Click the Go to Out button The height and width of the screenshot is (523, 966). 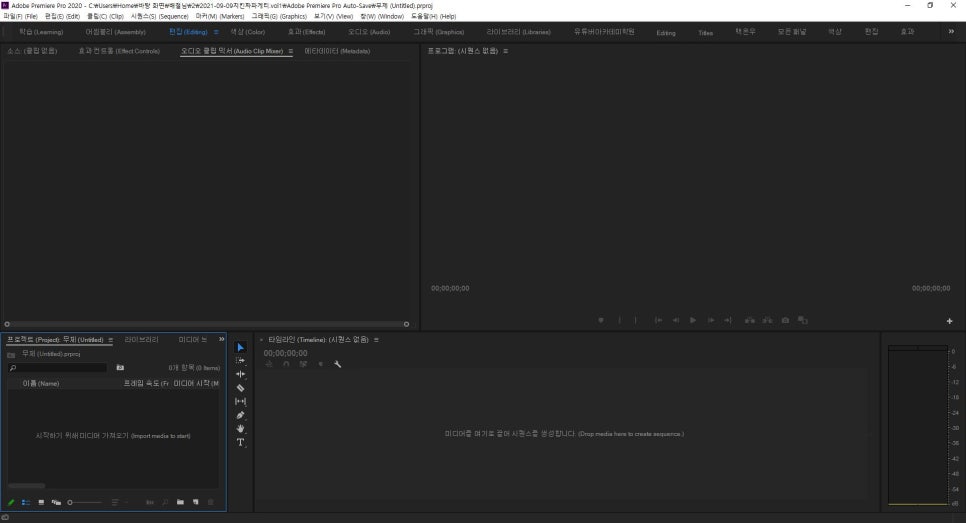[728, 320]
